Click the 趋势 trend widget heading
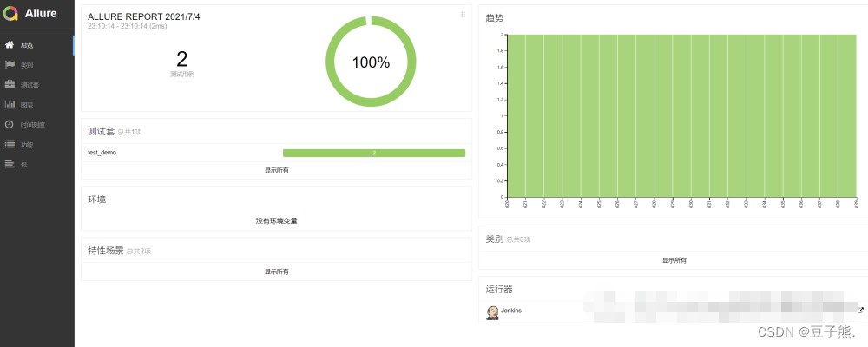The image size is (868, 347). coord(495,18)
